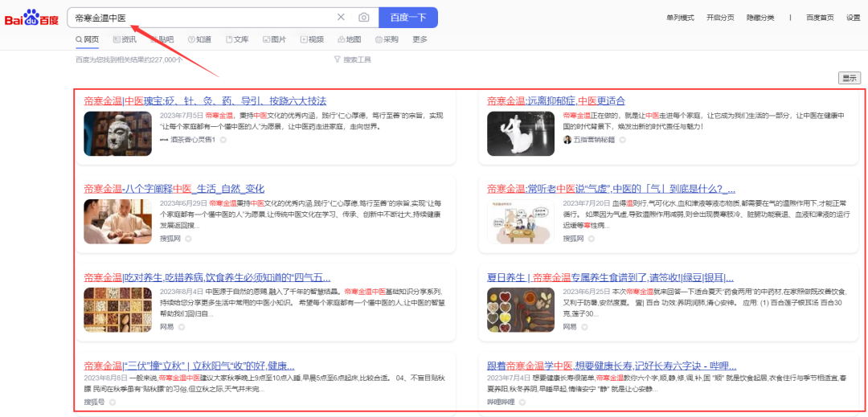
Task: Click source 搜狐网 under the 气虚 result
Action: (x=574, y=239)
